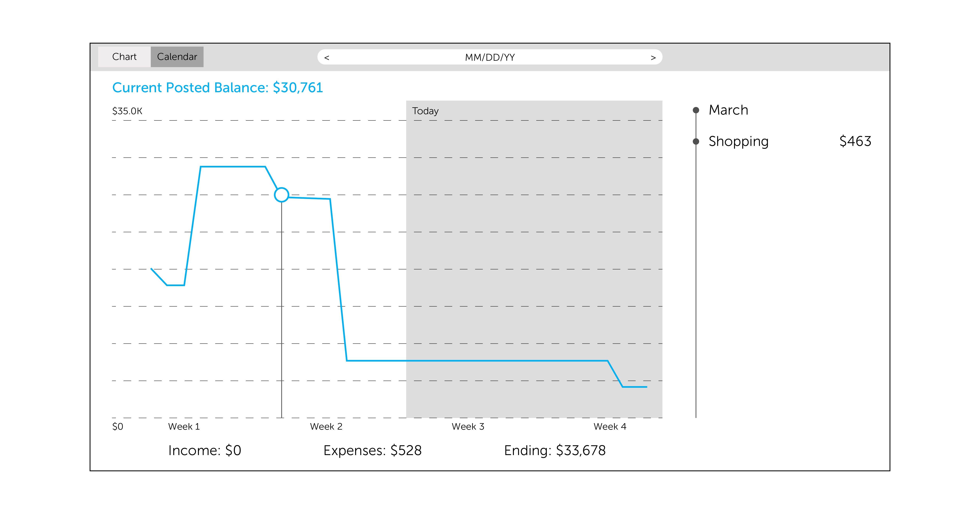Click the Income: $0 summary
Viewport: 980px width, 514px height.
(205, 451)
